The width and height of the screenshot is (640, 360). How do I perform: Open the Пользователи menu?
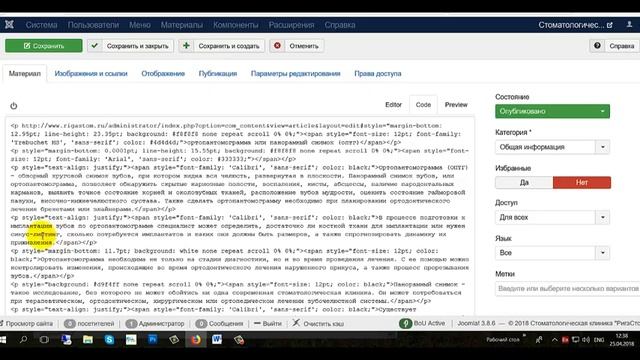[93, 25]
